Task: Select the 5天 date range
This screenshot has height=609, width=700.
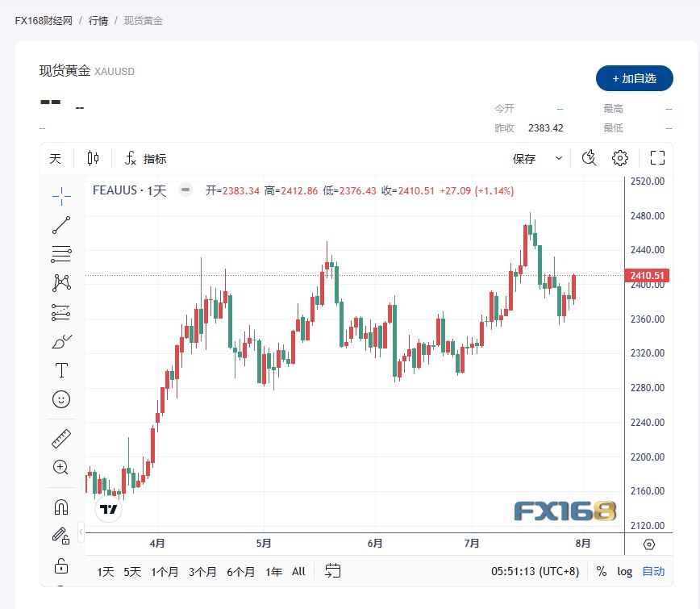Action: [x=132, y=572]
